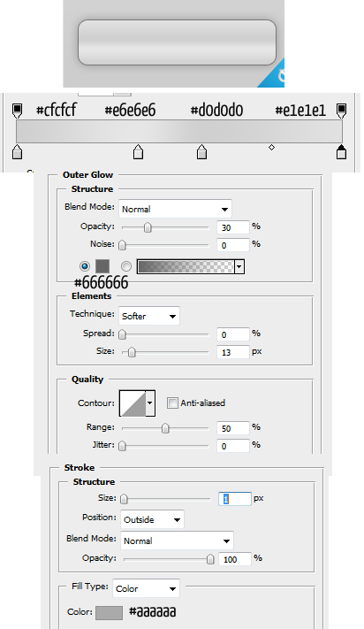Click the Stroke Size input field

(235, 499)
